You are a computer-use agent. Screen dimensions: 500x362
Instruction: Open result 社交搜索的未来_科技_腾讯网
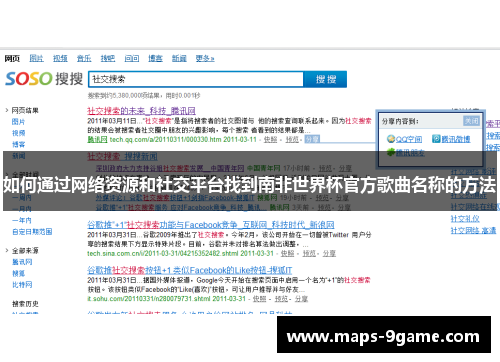[x=141, y=111]
